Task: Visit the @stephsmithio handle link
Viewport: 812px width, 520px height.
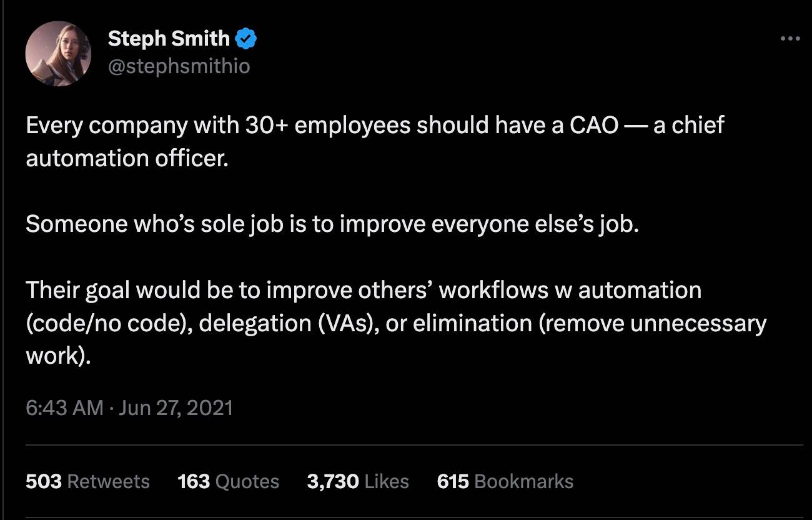Action: click(179, 66)
